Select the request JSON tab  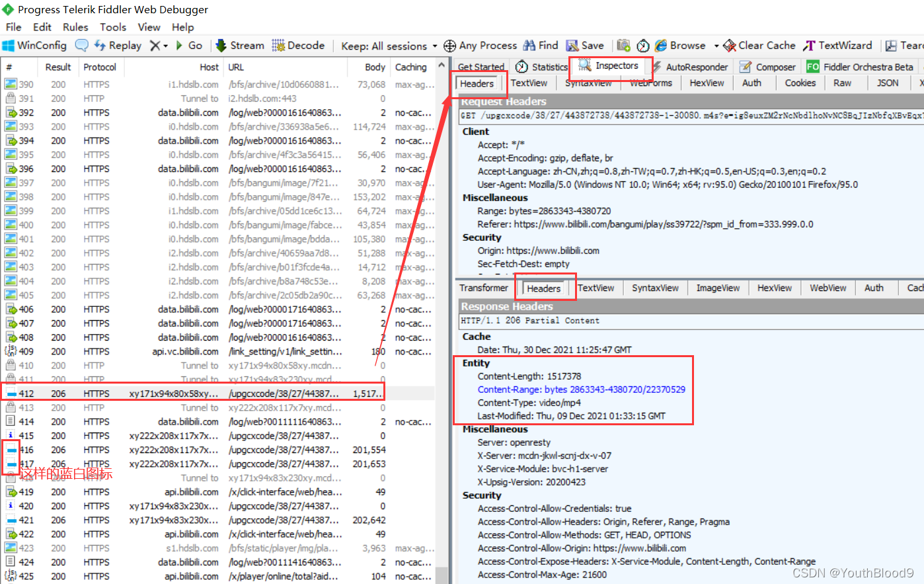point(888,83)
